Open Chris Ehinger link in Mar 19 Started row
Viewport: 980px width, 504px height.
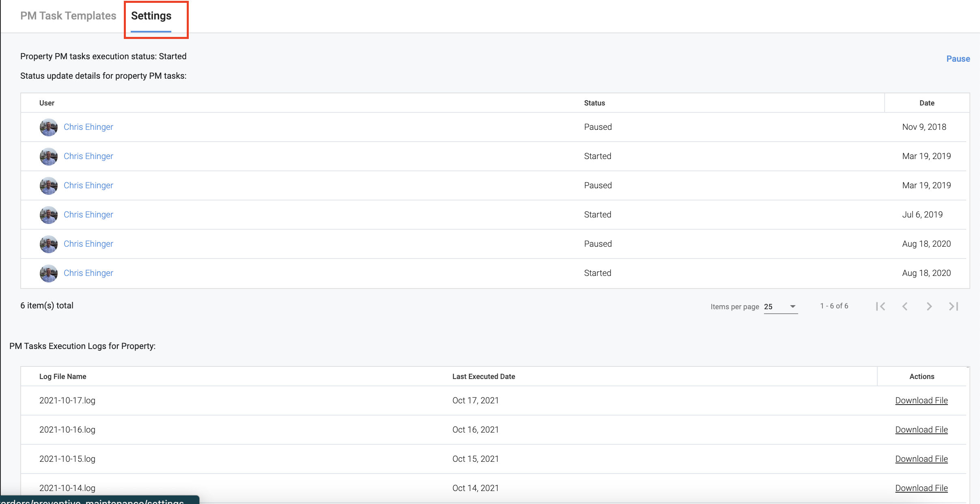pyautogui.click(x=88, y=156)
